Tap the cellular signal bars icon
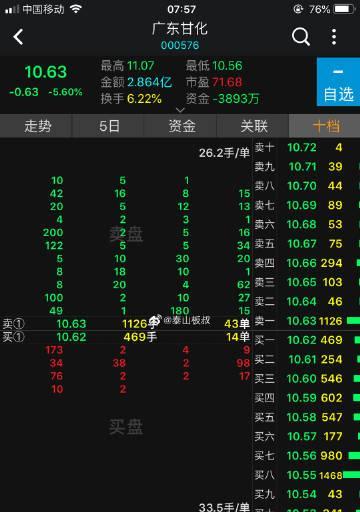This screenshot has height=512, width=360. pos(12,9)
